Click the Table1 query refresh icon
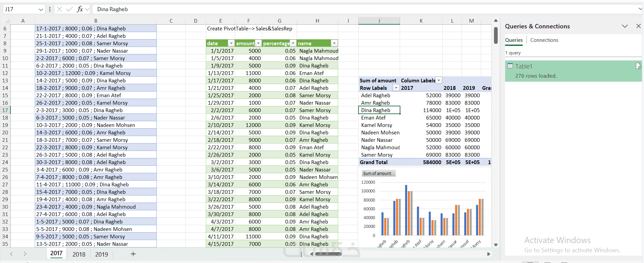The width and height of the screenshot is (644, 263). click(x=638, y=66)
